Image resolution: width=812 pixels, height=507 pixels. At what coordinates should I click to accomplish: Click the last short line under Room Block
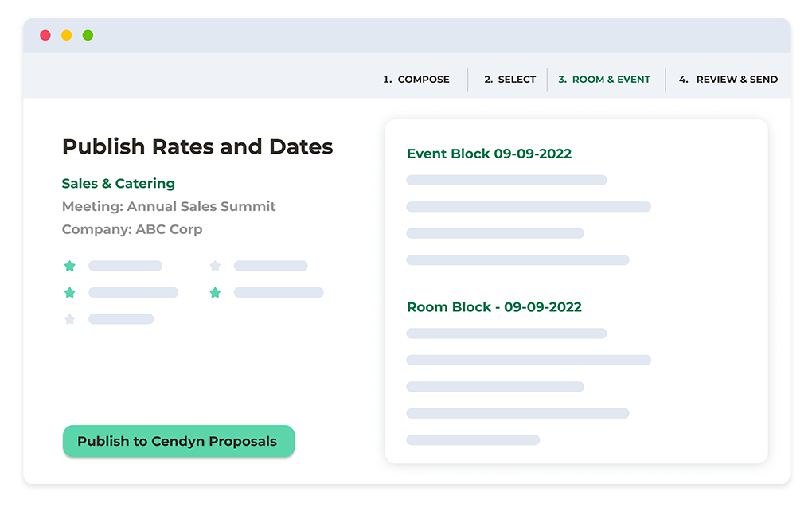point(473,440)
